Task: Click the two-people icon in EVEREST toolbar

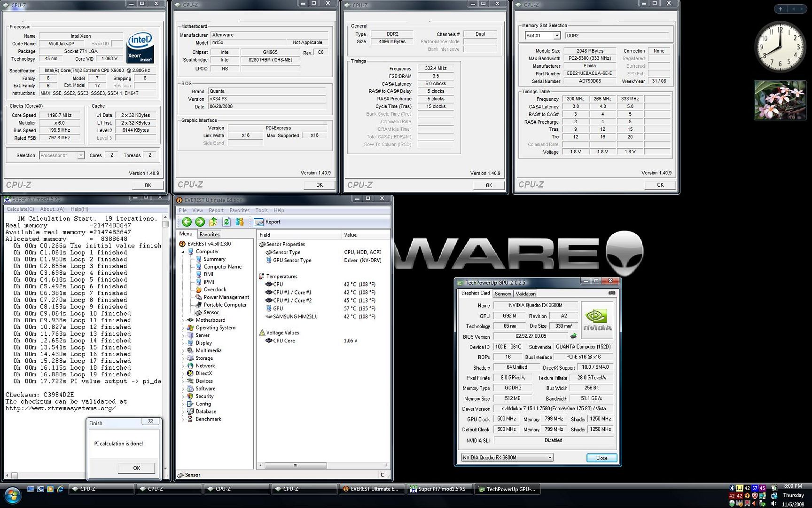Action: click(240, 222)
